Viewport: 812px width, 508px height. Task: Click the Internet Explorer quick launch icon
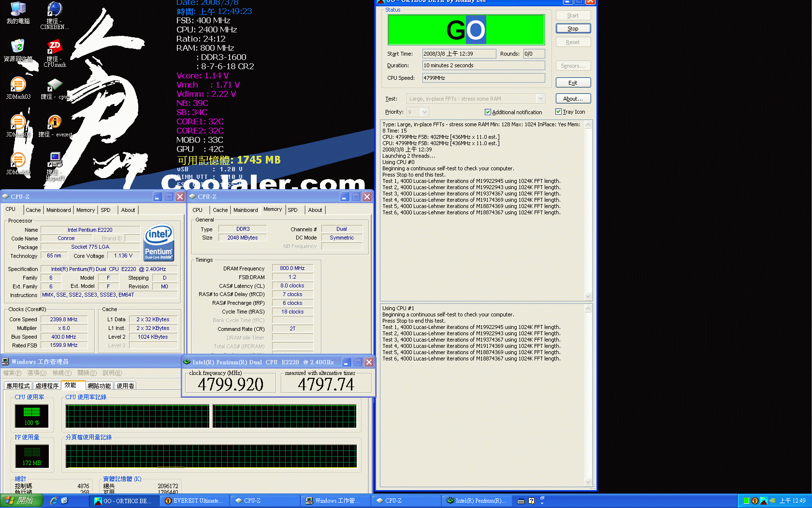click(x=53, y=501)
